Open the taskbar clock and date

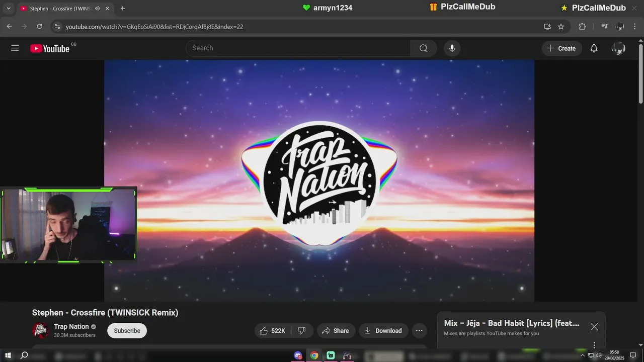[x=614, y=355]
